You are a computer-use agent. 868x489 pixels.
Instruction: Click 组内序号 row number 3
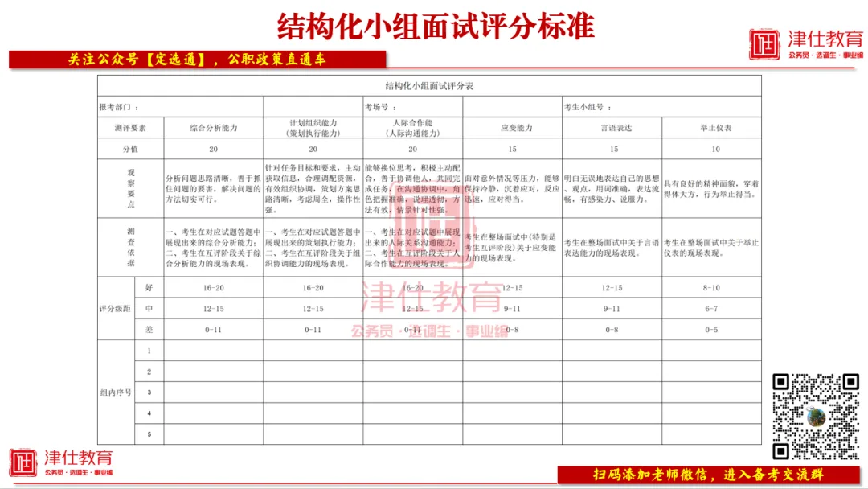tap(149, 392)
